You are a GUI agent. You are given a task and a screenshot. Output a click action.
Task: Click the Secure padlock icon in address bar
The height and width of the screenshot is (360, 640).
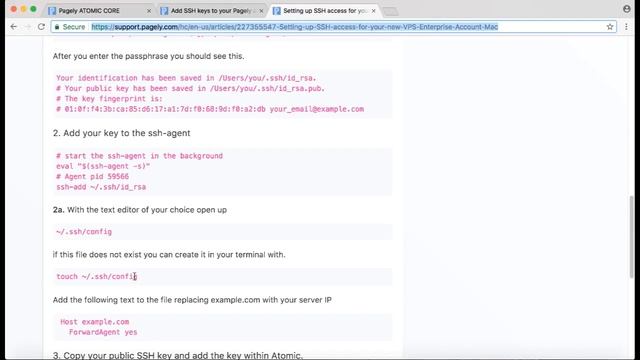tap(57, 27)
